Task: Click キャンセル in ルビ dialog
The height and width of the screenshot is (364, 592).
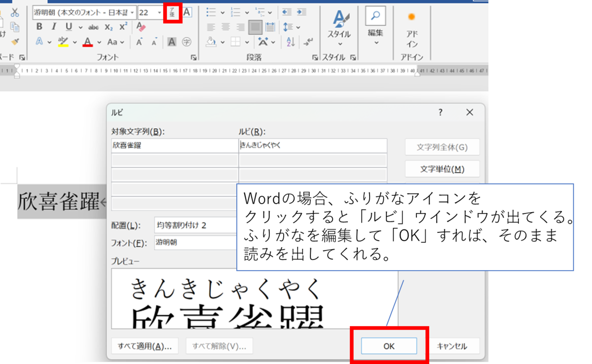Action: click(452, 346)
